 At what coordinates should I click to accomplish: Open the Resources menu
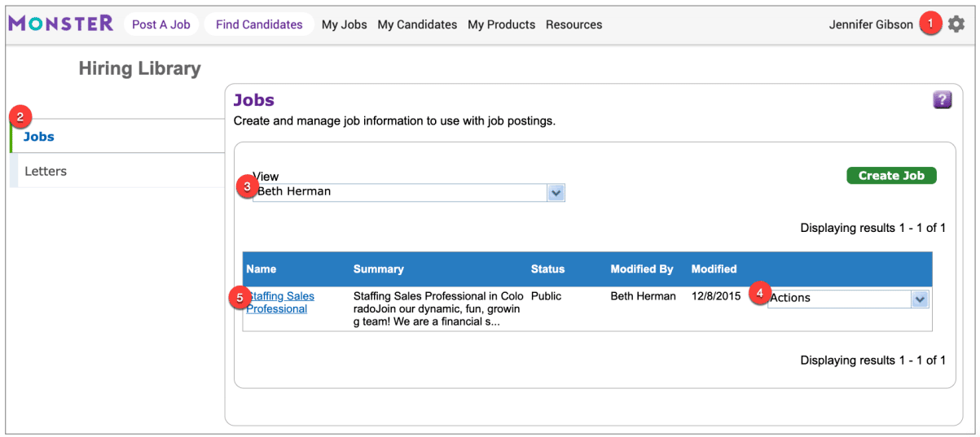(574, 24)
